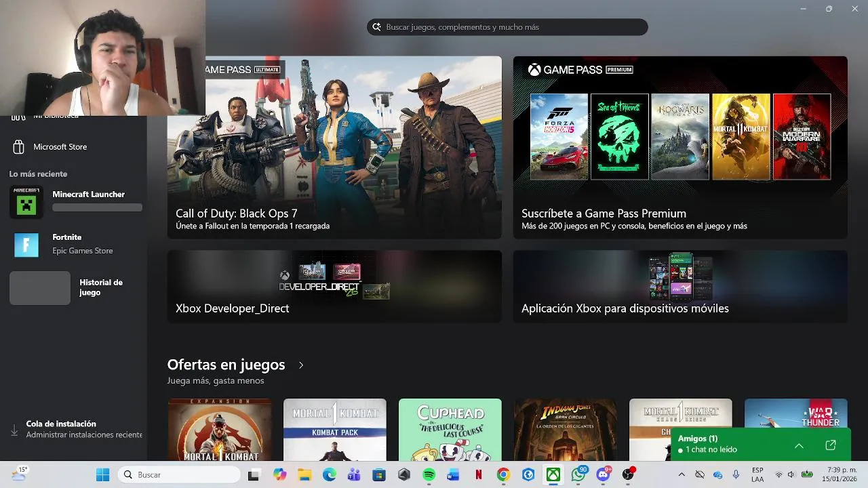The width and height of the screenshot is (868, 488).
Task: Select the Hogwarts Legacy cover
Action: click(680, 137)
